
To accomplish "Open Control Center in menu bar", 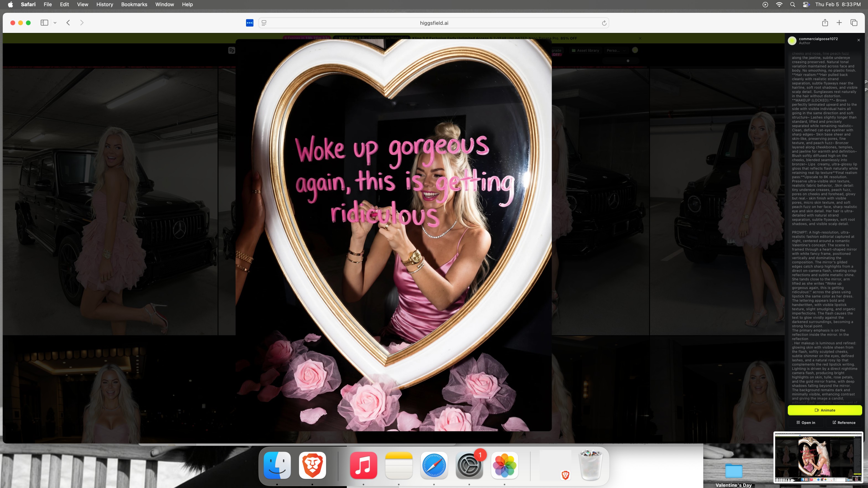I will [806, 4].
